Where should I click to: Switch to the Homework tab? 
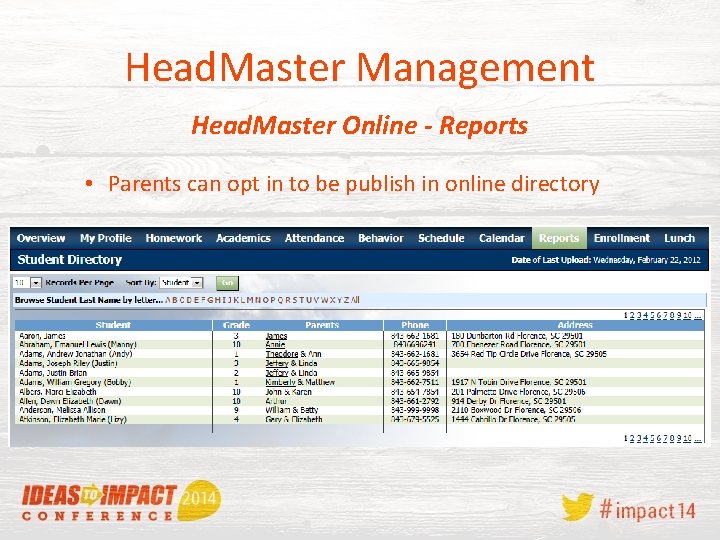174,238
